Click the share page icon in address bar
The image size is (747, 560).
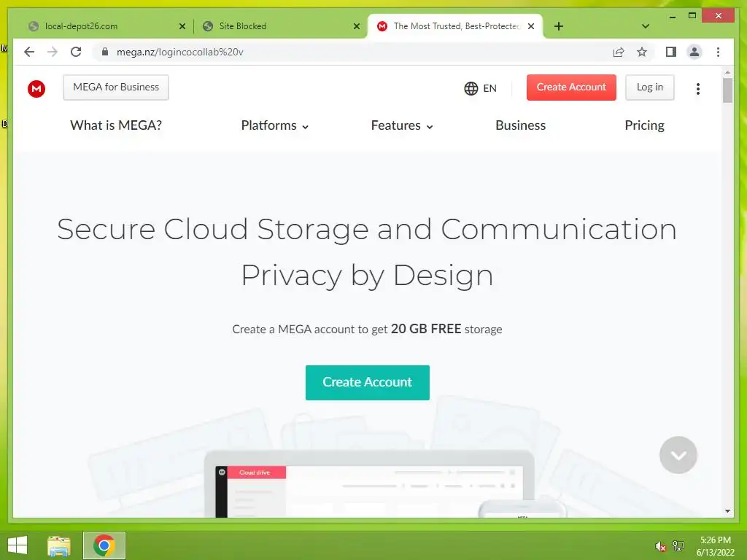click(x=619, y=52)
